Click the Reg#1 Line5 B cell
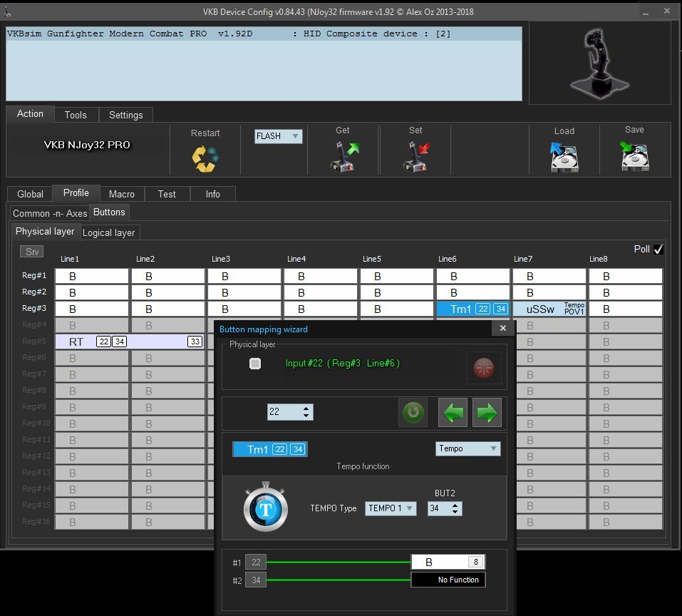The width and height of the screenshot is (682, 616). point(397,276)
